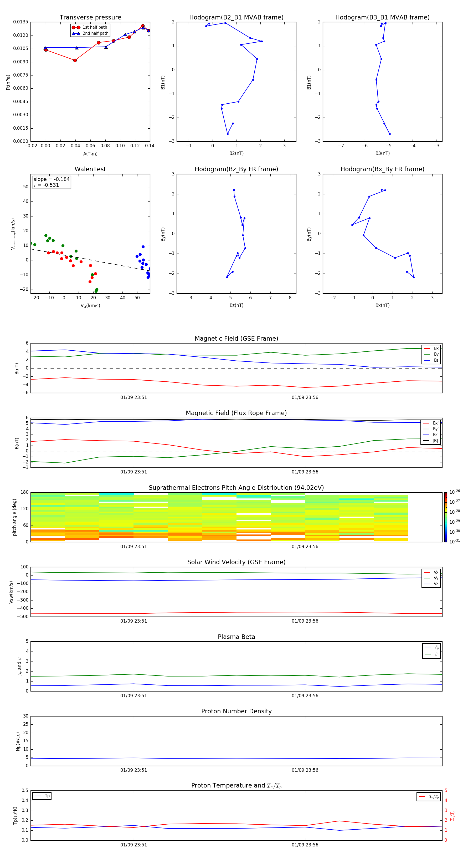Select the "By" entry in GSE legend
The image size is (473, 868).
[431, 354]
